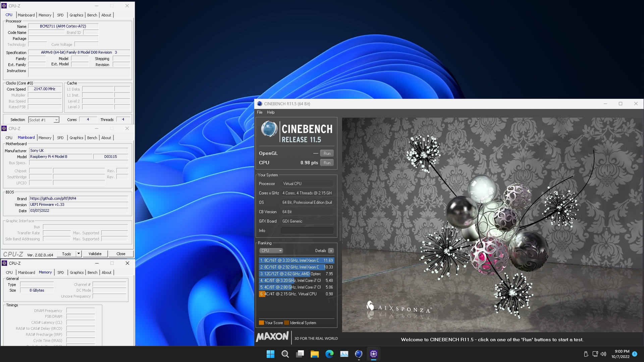644x362 pixels.
Task: Select CPU tab in Mainboard CPU-Z window
Action: pos(9,138)
